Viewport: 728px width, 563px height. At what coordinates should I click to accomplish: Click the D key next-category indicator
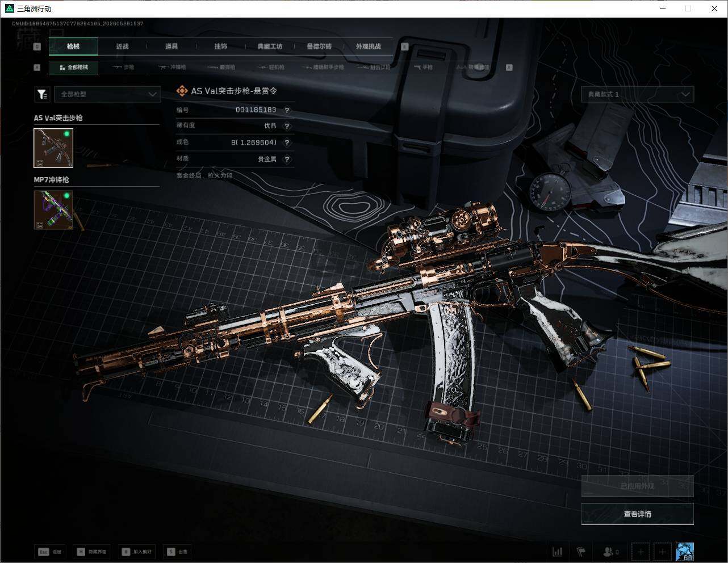(x=509, y=67)
